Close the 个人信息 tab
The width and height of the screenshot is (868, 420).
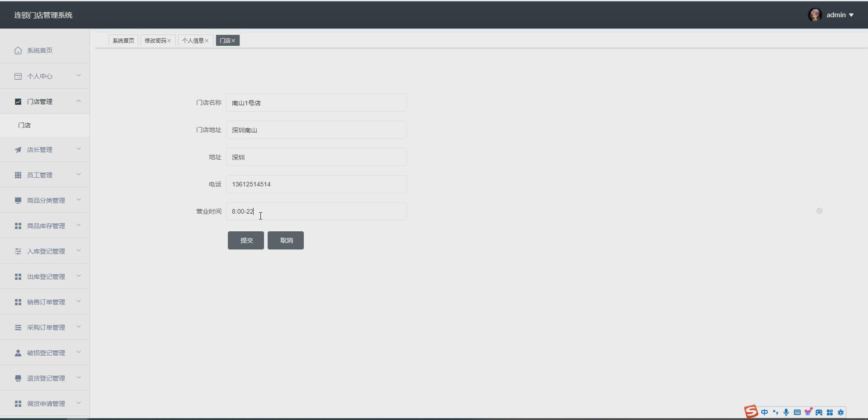207,41
